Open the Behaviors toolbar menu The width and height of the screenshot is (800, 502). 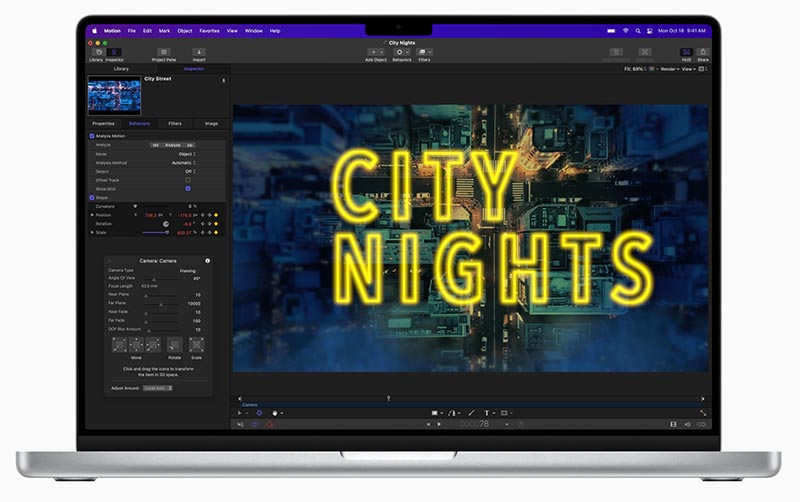tap(402, 53)
